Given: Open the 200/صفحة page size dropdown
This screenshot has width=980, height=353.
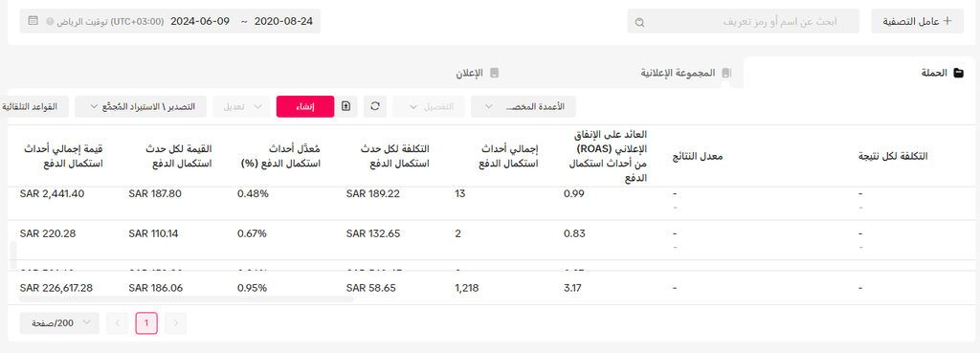Looking at the screenshot, I should point(59,323).
